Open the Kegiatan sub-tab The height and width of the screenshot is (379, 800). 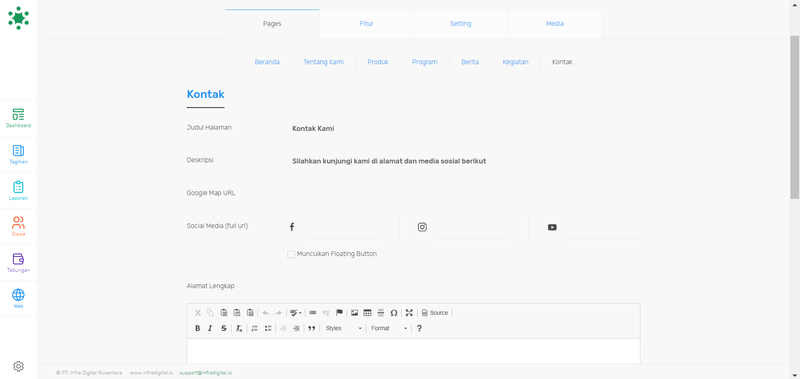pyautogui.click(x=515, y=62)
